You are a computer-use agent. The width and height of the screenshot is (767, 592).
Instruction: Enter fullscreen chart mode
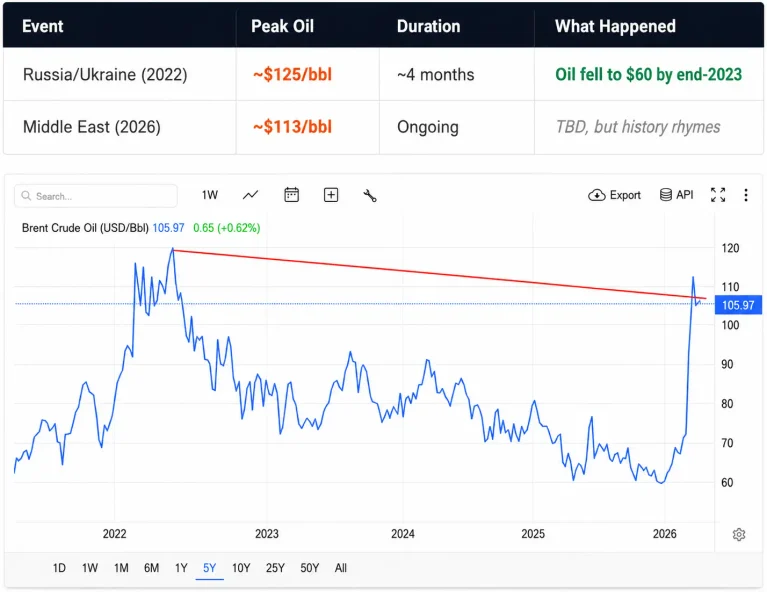pyautogui.click(x=718, y=195)
